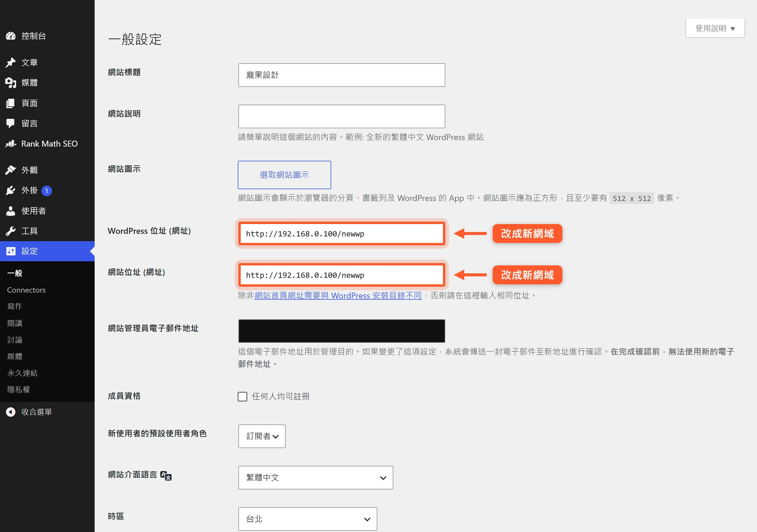Image resolution: width=757 pixels, height=532 pixels.
Task: Click the empty 網站說明 input field
Action: (342, 116)
